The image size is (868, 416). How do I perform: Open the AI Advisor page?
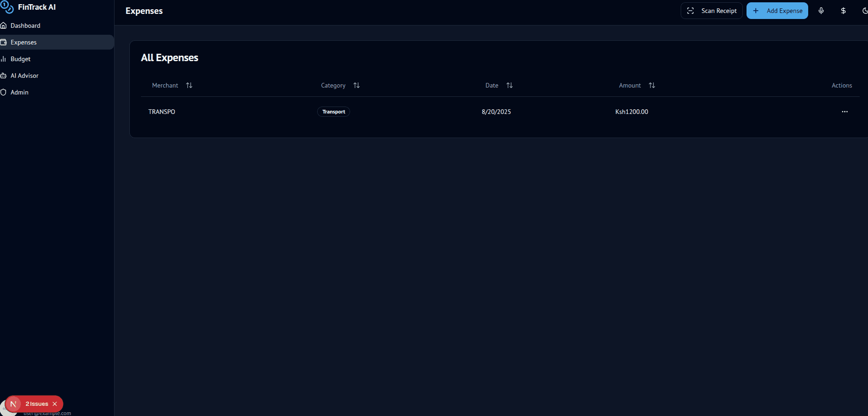pos(56,76)
